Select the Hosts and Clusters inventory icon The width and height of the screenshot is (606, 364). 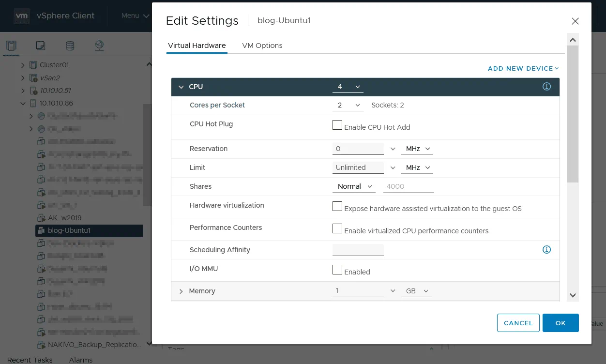(x=11, y=45)
